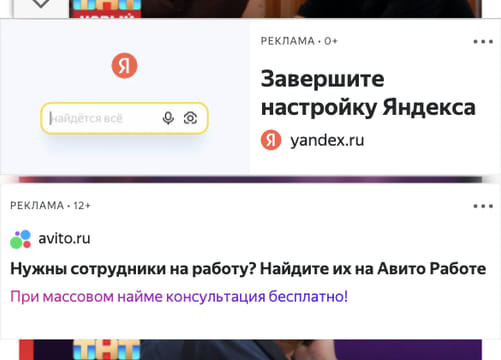
Task: Open the Завершите настройку Яндекса headline
Action: (368, 93)
